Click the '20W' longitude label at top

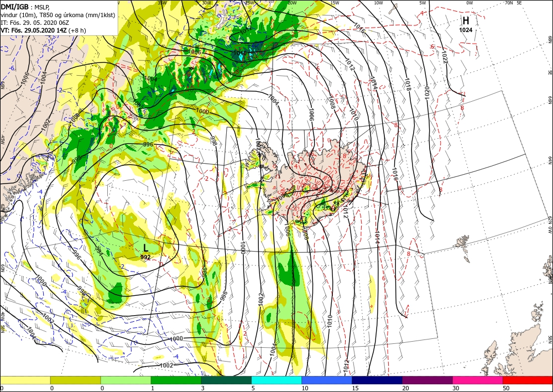point(292,3)
